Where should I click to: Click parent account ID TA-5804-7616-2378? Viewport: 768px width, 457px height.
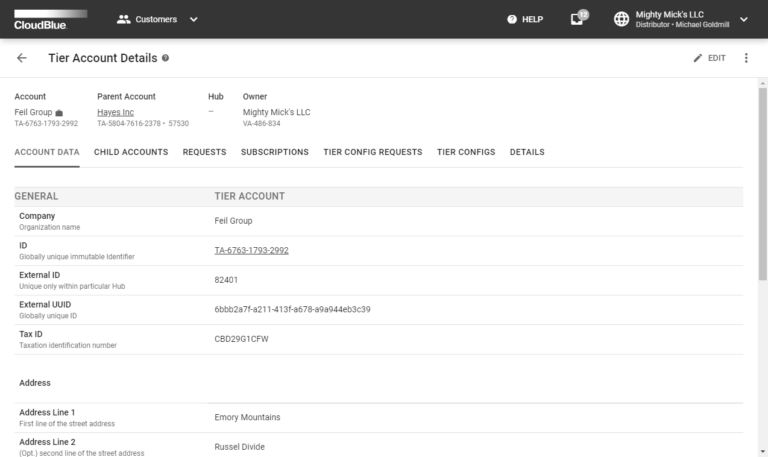tap(129, 123)
